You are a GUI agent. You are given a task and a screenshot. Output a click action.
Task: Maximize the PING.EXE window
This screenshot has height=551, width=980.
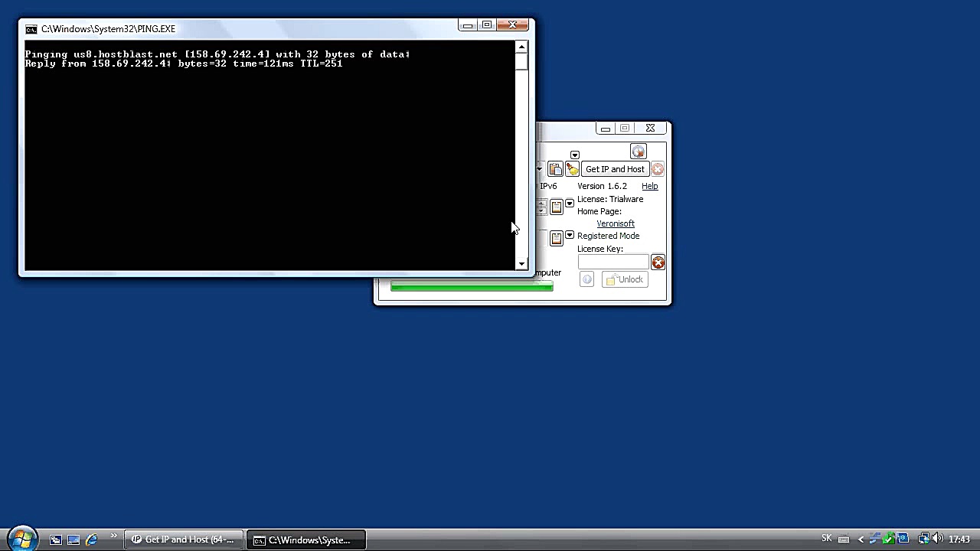[x=487, y=25]
